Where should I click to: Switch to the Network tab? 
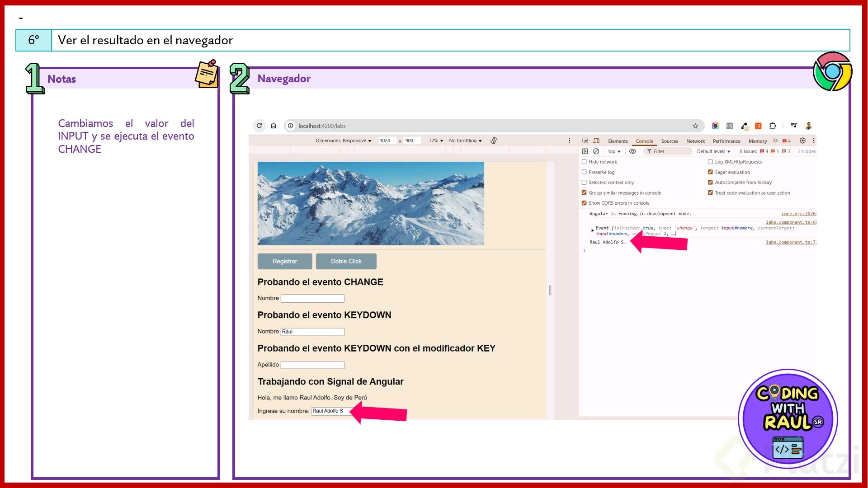click(x=695, y=141)
